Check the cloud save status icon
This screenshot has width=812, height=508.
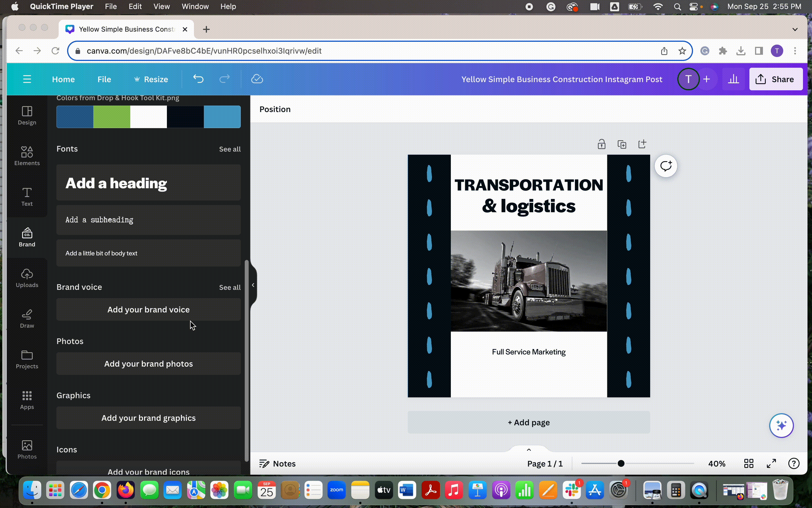click(257, 79)
